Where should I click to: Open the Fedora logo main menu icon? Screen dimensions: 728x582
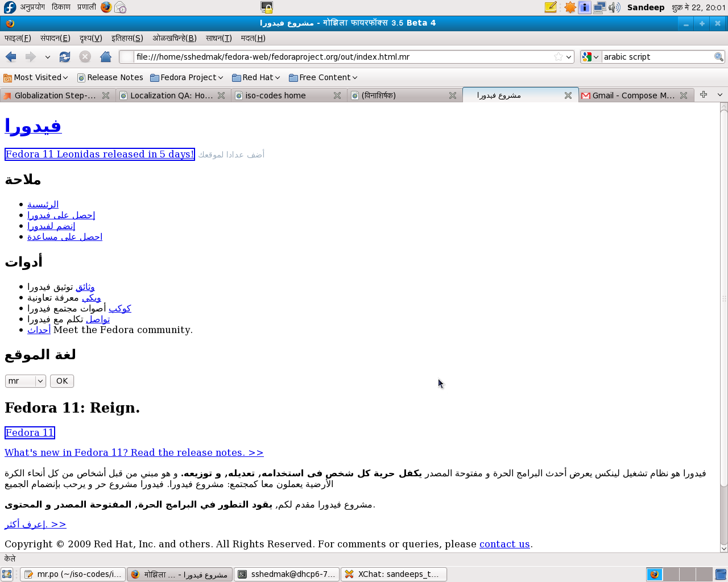click(10, 7)
